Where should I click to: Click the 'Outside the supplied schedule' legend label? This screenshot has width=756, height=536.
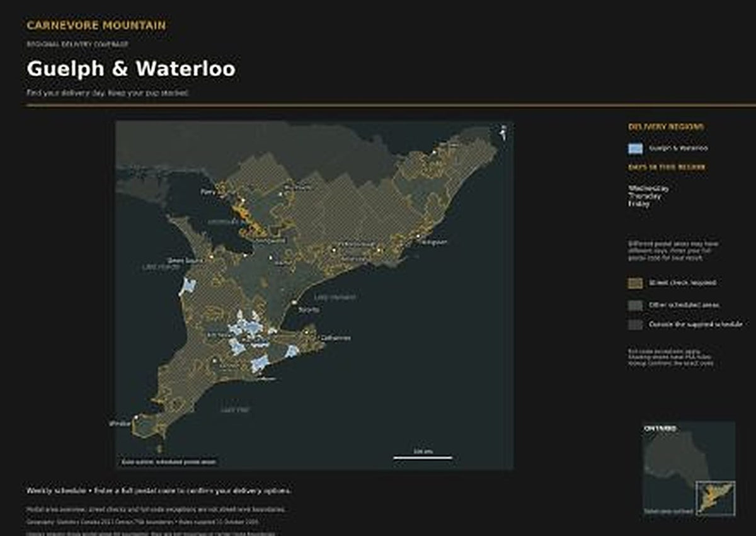pos(696,324)
